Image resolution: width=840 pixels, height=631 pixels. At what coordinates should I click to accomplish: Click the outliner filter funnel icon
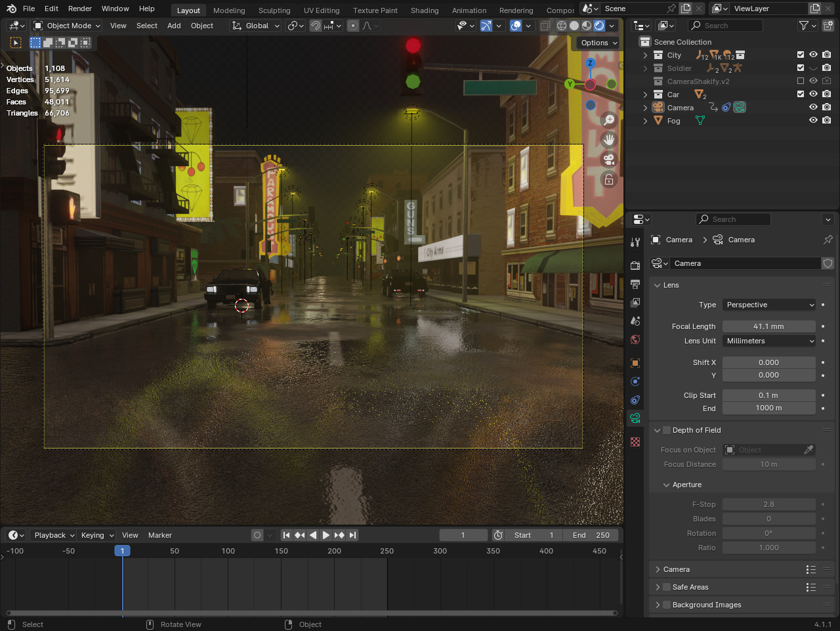click(x=803, y=26)
